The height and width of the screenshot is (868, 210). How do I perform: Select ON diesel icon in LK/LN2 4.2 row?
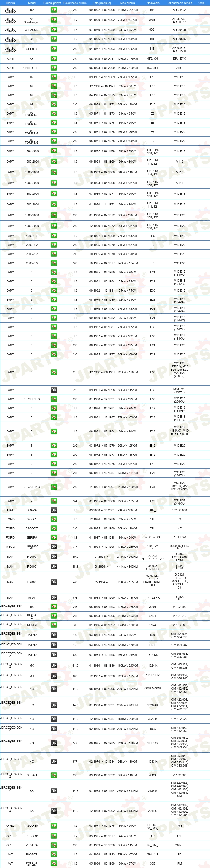(54, 645)
